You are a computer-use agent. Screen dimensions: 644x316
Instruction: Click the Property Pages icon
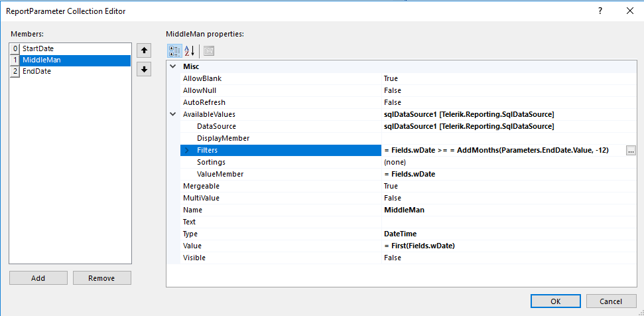209,51
